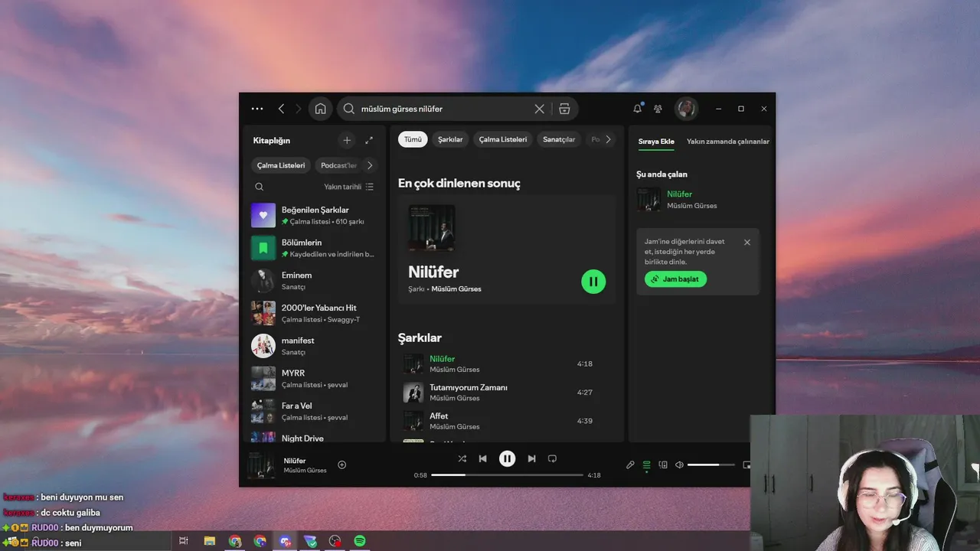Image resolution: width=980 pixels, height=551 pixels.
Task: Skip to previous track
Action: (x=482, y=458)
